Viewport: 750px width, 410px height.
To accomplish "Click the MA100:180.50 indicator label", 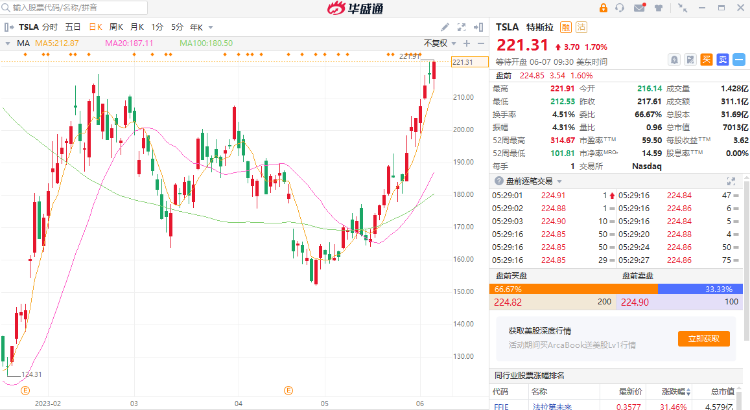I will tap(206, 43).
